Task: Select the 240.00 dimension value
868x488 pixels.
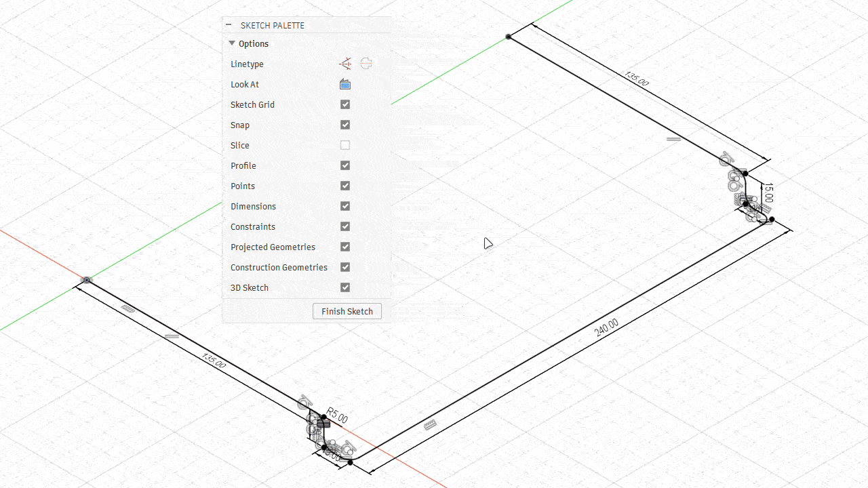Action: [606, 327]
